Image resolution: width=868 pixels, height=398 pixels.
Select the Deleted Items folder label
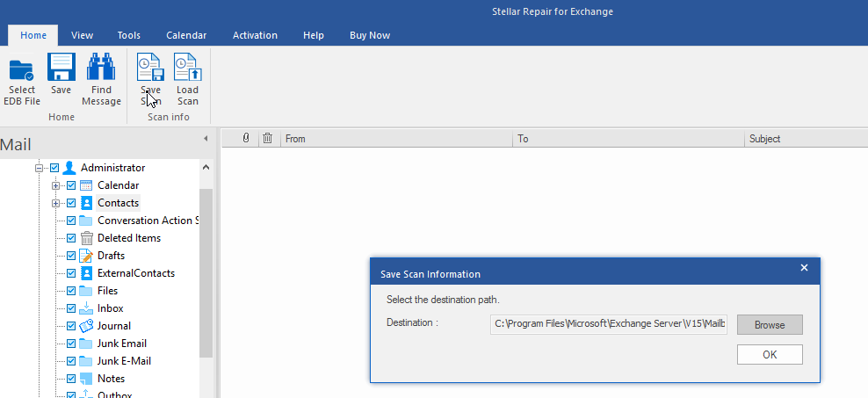coord(129,238)
